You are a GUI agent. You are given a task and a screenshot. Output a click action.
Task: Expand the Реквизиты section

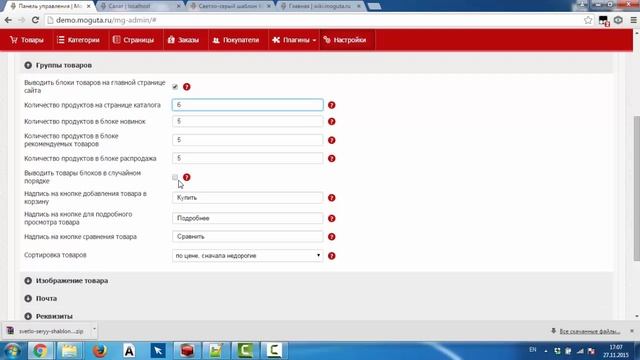point(49,316)
